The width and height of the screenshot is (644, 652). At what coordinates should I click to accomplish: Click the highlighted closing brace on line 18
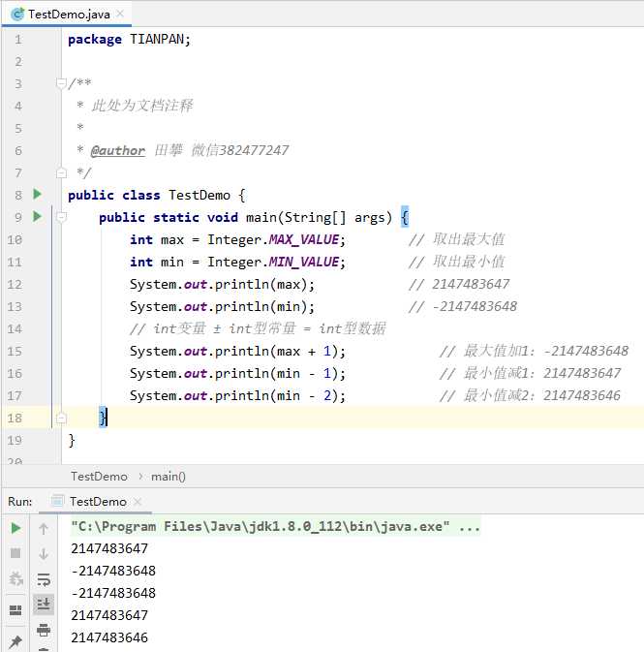tap(103, 417)
